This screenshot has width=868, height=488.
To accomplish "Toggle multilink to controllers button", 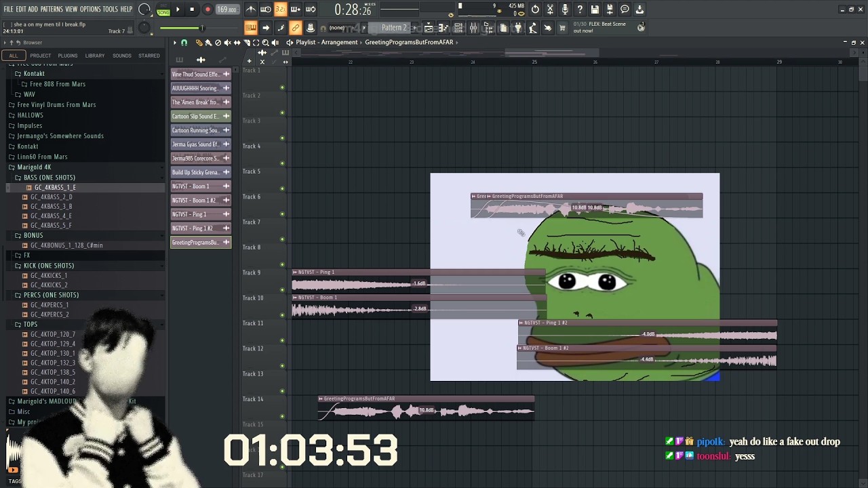I will coord(296,28).
